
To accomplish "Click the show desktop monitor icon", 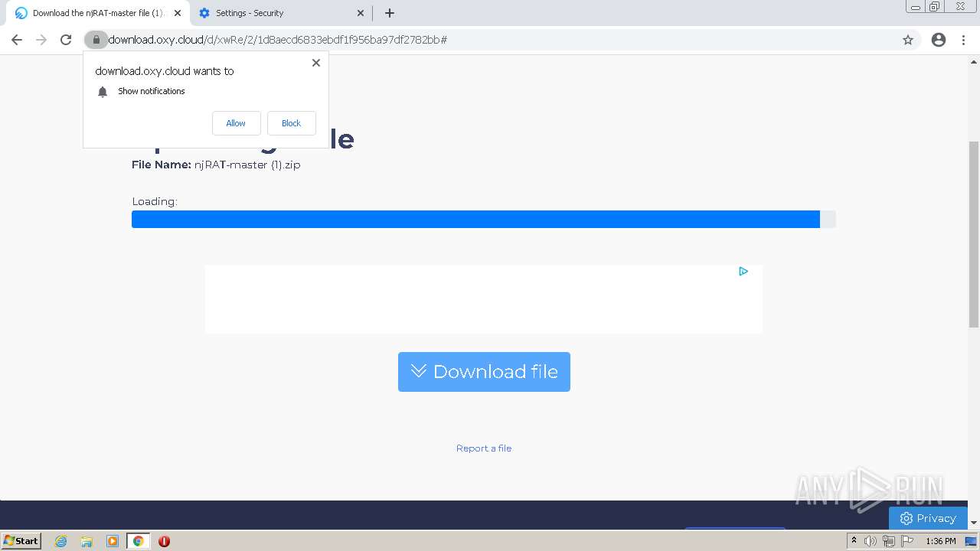I will (x=971, y=541).
